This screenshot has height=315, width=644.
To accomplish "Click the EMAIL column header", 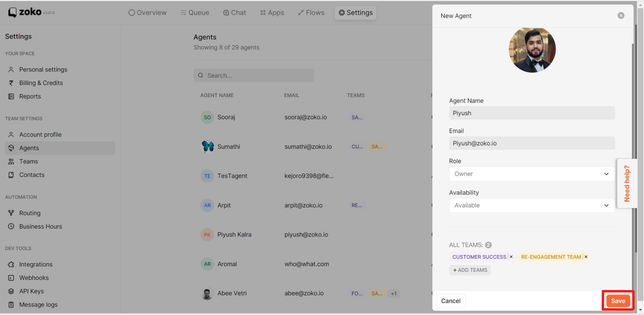I will coord(291,95).
